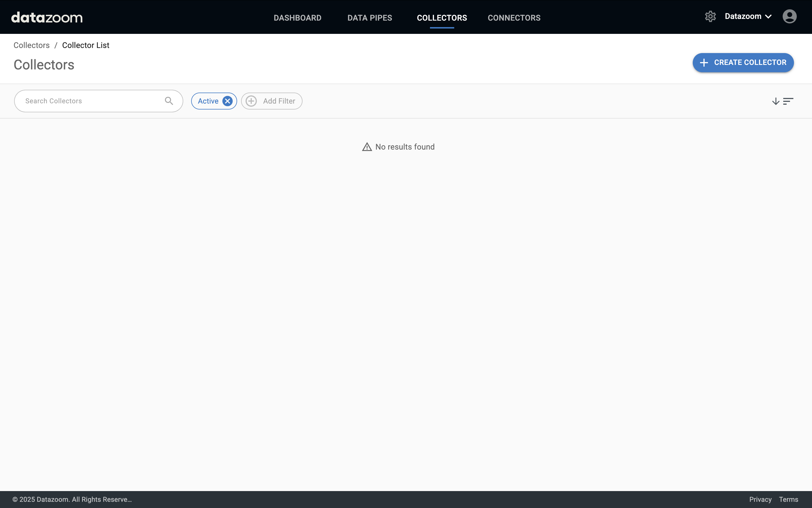Select the Collectors tab
Screen dimensions: 812x508
(442, 18)
